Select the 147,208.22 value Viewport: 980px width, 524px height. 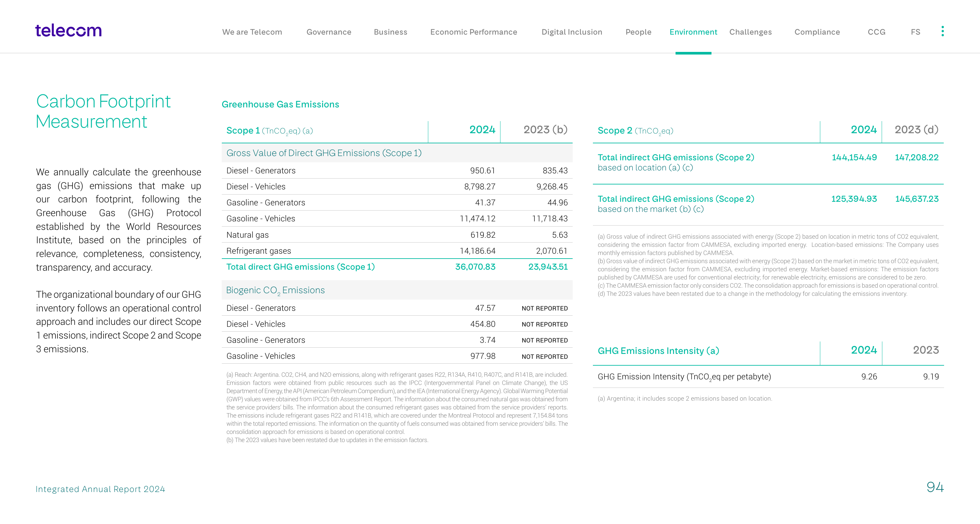(917, 157)
